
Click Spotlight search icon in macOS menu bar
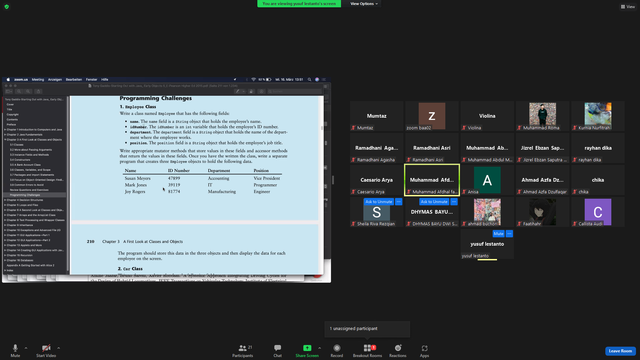click(x=309, y=80)
